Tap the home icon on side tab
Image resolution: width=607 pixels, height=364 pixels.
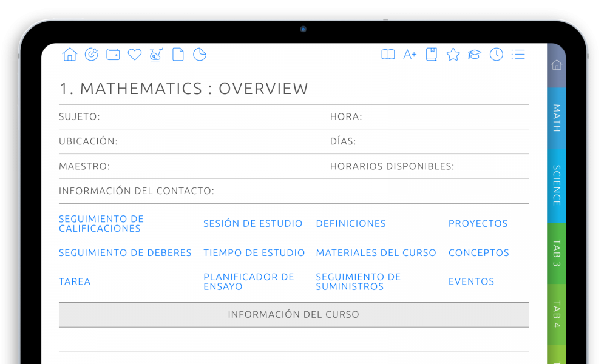557,65
